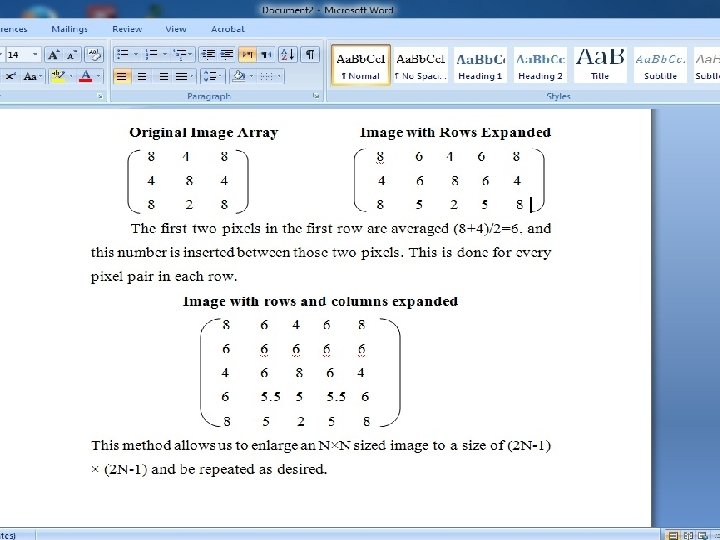This screenshot has width=720, height=540.
Task: Click the heading 'Original Image Array'
Action: 204,133
